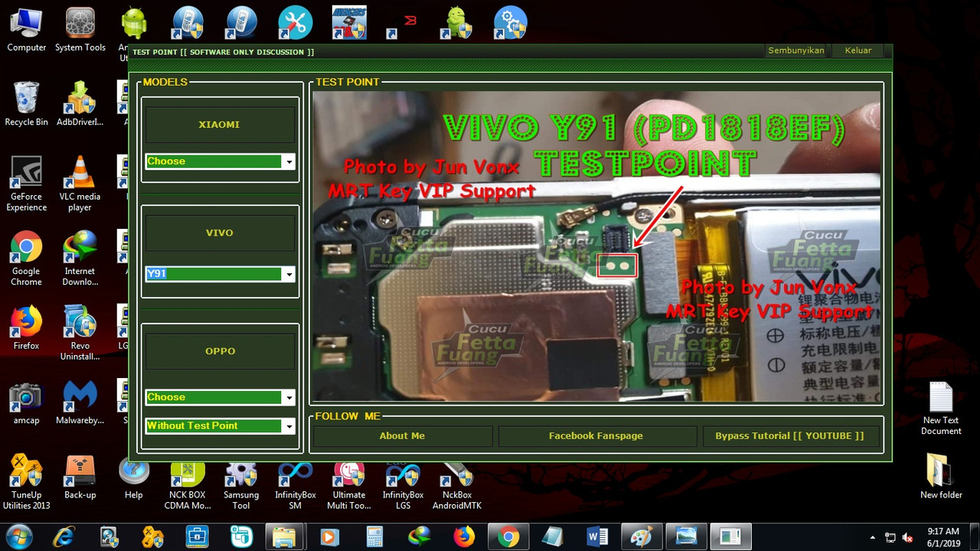Screen dimensions: 980x551
Task: Open Internet Explorer from taskbar
Action: [x=64, y=536]
